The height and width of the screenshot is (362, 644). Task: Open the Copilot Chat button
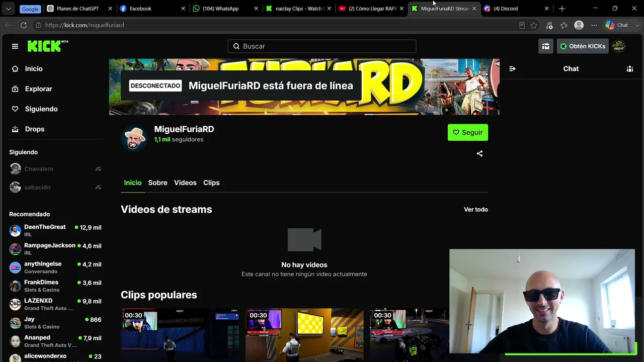click(617, 25)
